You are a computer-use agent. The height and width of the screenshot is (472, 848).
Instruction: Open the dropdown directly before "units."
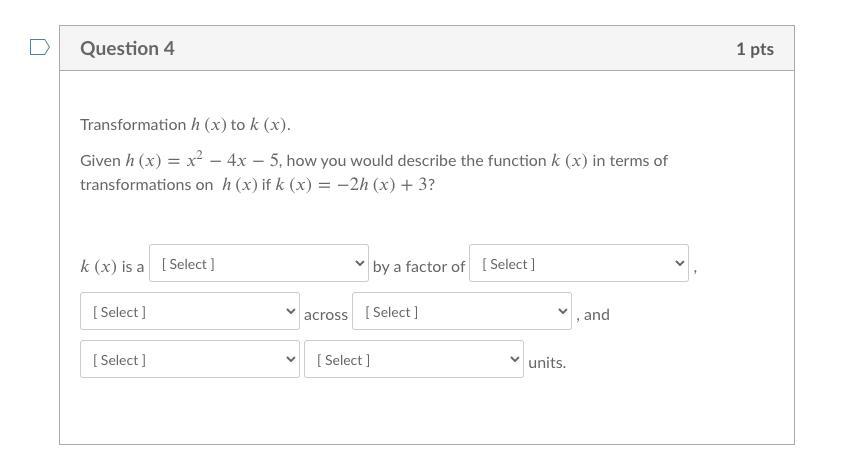click(x=413, y=360)
